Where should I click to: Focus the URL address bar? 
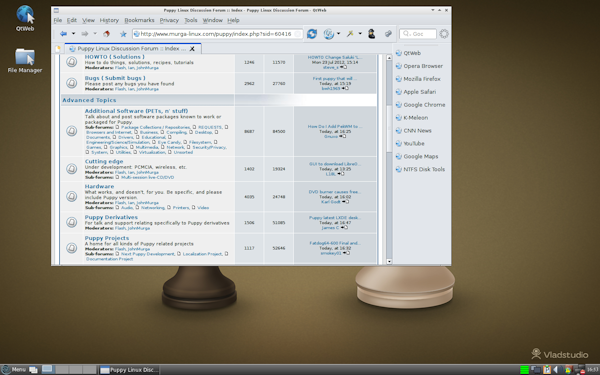(217, 34)
